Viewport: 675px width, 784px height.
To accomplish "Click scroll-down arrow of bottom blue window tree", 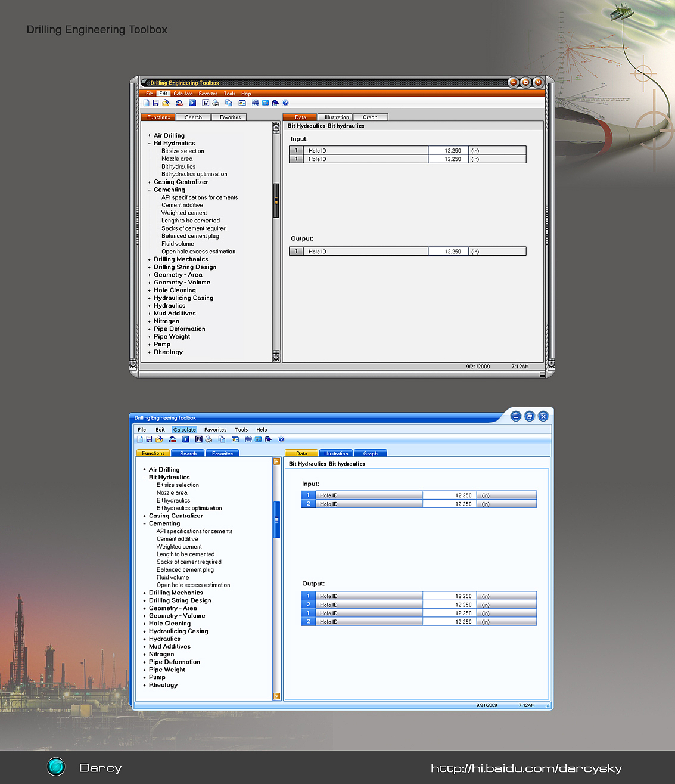I will (x=276, y=696).
